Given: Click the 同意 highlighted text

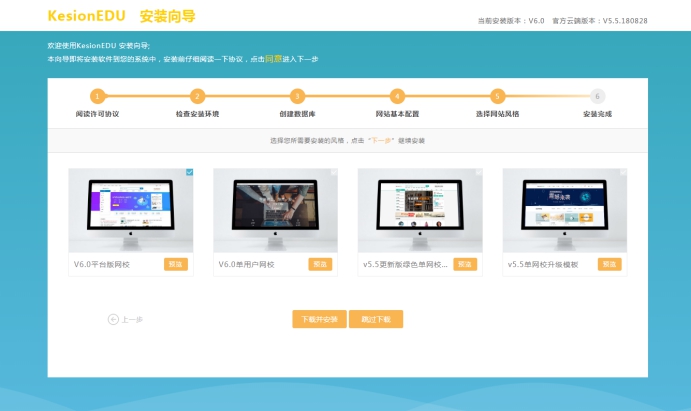Looking at the screenshot, I should click(x=273, y=59).
